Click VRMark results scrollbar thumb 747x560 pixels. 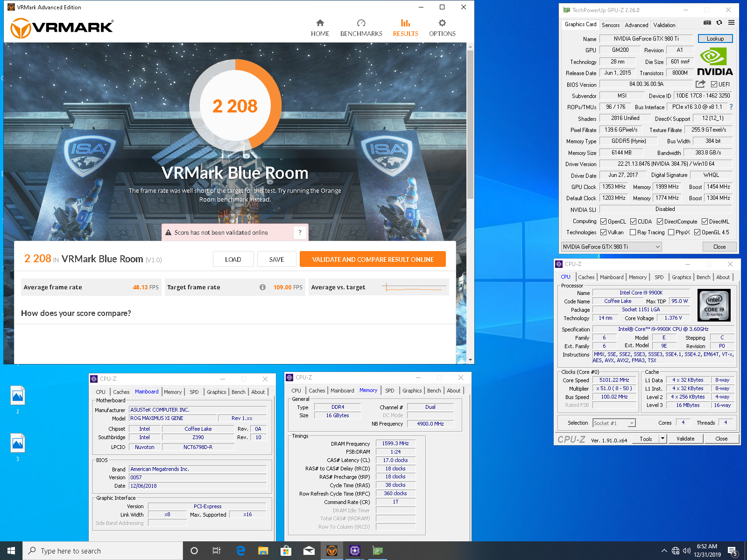(470, 124)
